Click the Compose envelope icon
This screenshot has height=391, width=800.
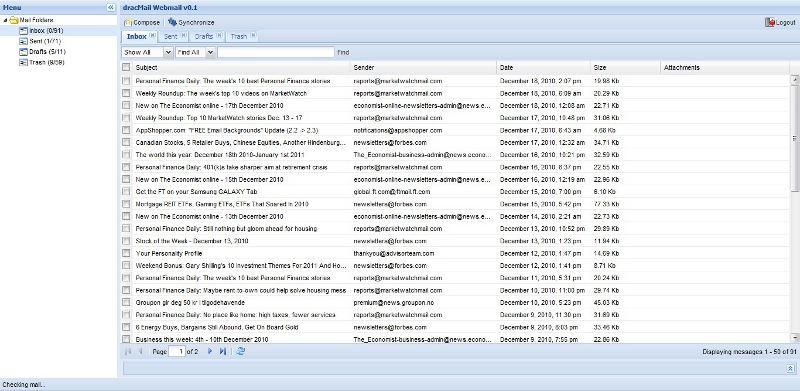click(128, 22)
